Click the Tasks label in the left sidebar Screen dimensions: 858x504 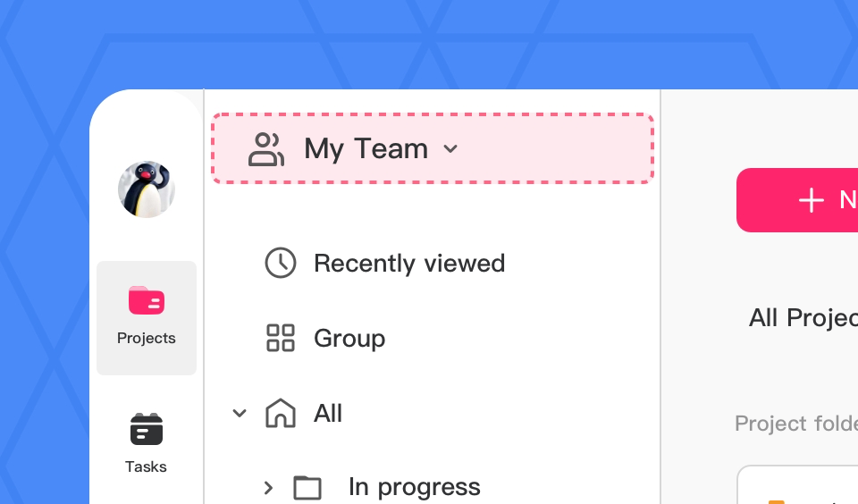[x=147, y=466]
